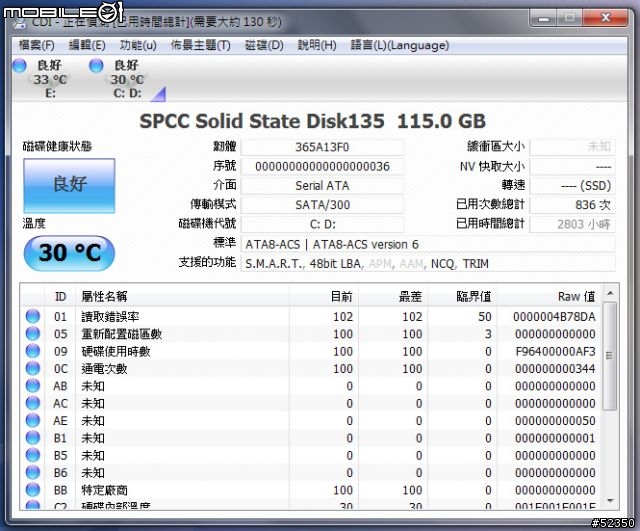Viewport: 640px width, 531px height.
Task: Click the power-on hours 2803 小時
Action: tap(572, 224)
